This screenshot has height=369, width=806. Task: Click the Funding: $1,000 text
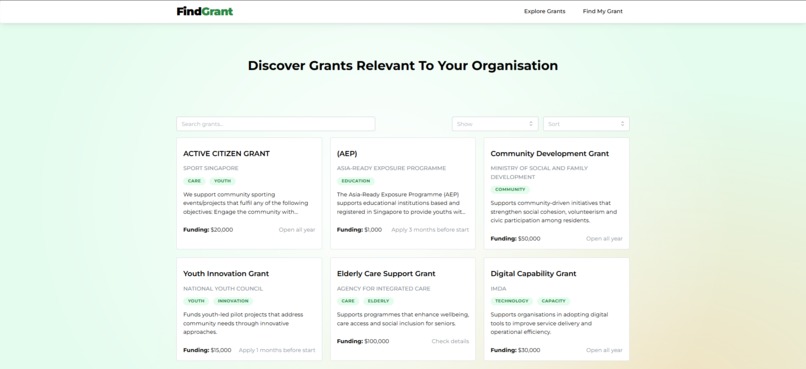(359, 230)
